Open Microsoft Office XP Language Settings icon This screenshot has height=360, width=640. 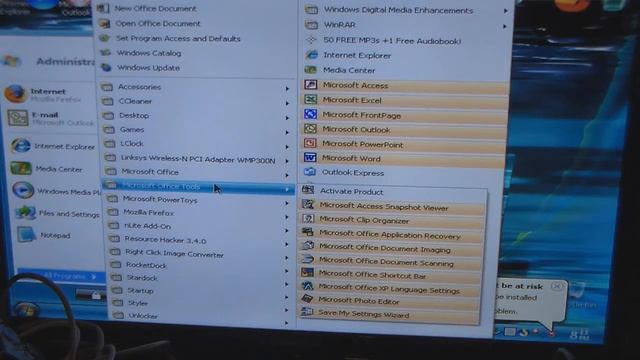307,287
